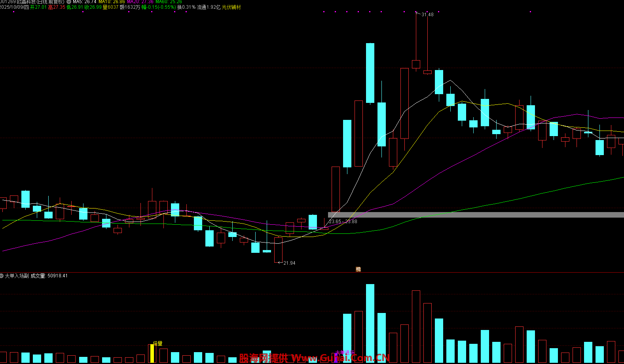Select the tallest cyan candlestick body
The height and width of the screenshot is (364, 624).
tap(370, 73)
